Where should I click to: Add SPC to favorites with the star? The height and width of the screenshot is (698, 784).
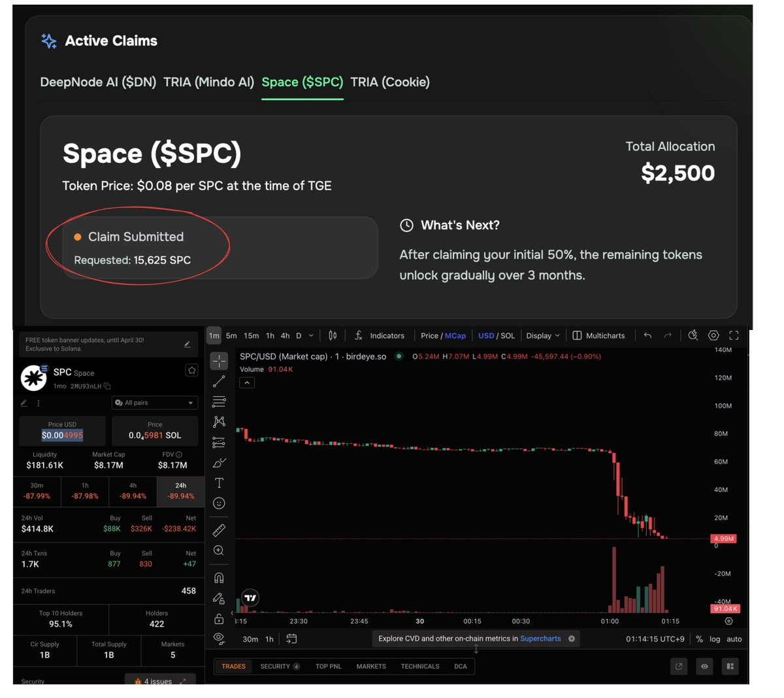pos(191,370)
